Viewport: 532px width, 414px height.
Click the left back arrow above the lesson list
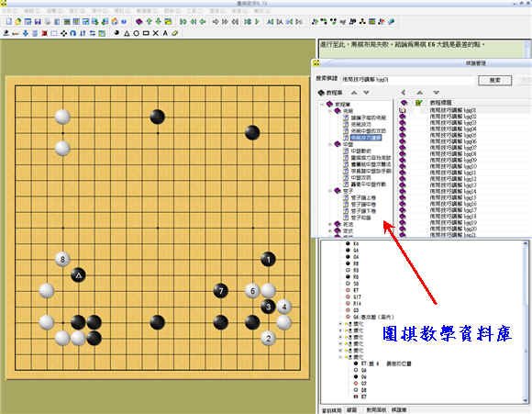[403, 93]
